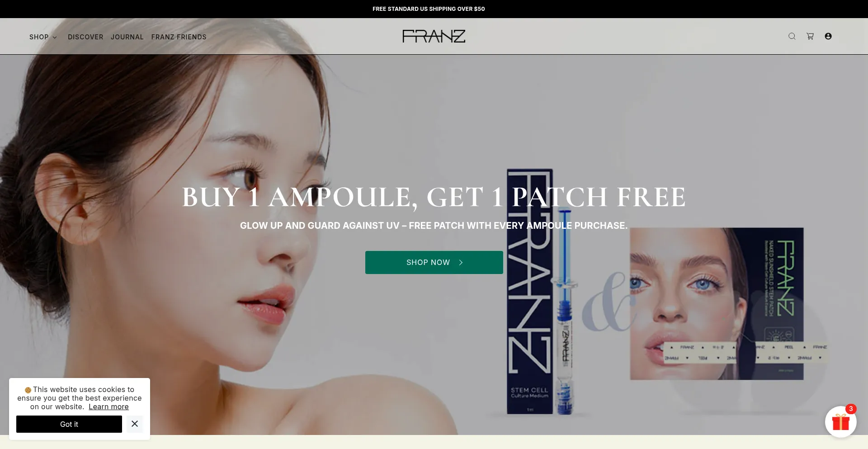The image size is (868, 449).
Task: Click the arrow inside SHOP NOW button
Action: 461,262
